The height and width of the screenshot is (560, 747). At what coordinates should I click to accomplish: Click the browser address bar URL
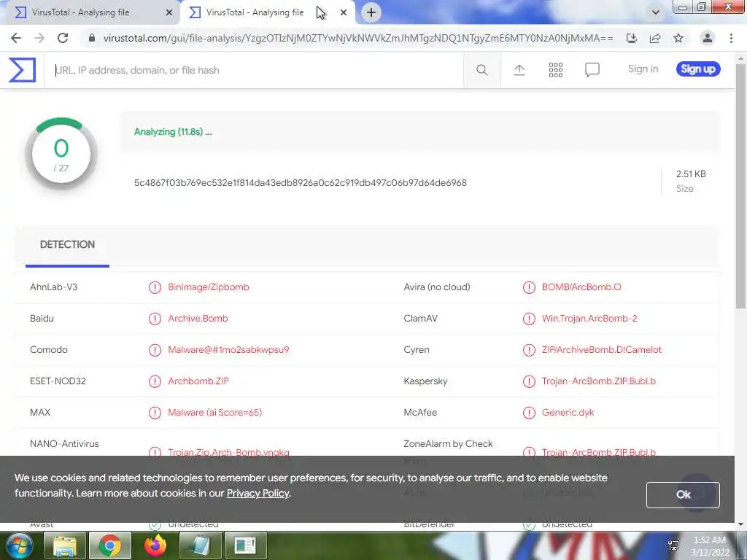coord(358,38)
